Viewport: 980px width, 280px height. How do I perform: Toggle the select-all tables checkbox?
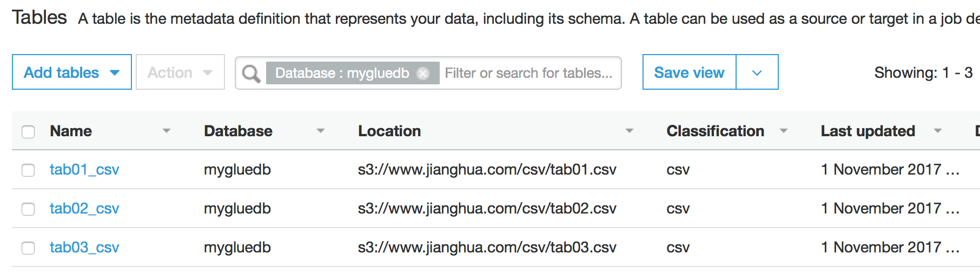coord(28,131)
